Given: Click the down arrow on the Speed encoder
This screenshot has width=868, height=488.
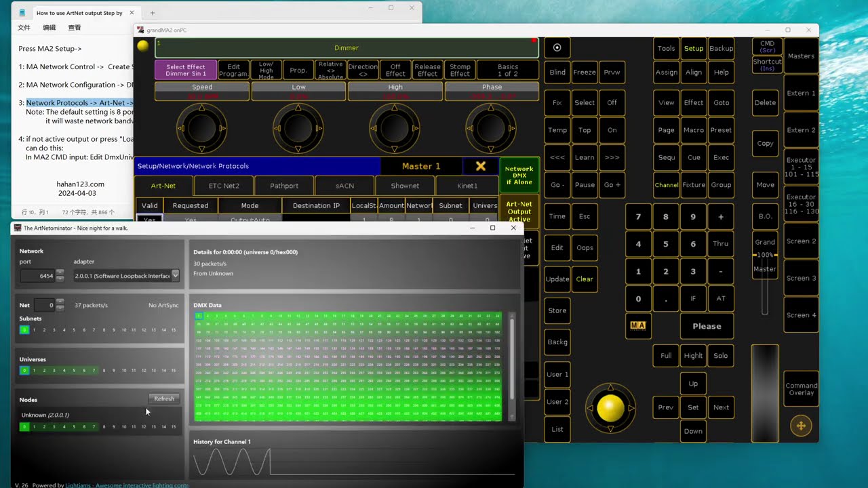Looking at the screenshot, I should [x=202, y=148].
